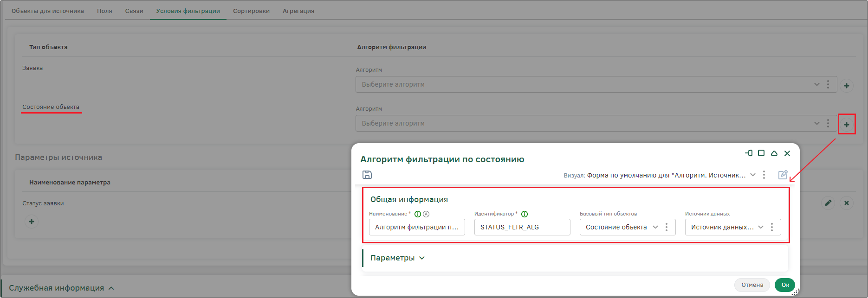Switch to the Связи tab
The height and width of the screenshot is (298, 868).
click(x=134, y=11)
